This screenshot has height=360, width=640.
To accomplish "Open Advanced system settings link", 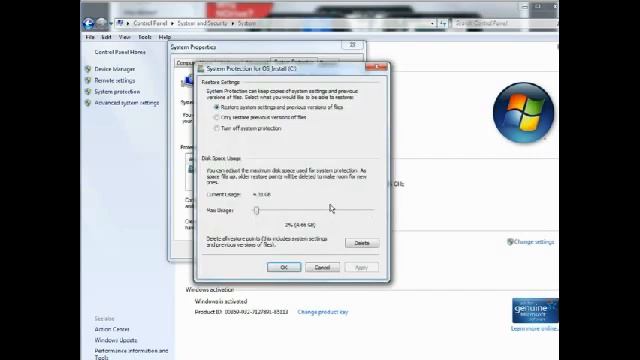I will coord(127,103).
